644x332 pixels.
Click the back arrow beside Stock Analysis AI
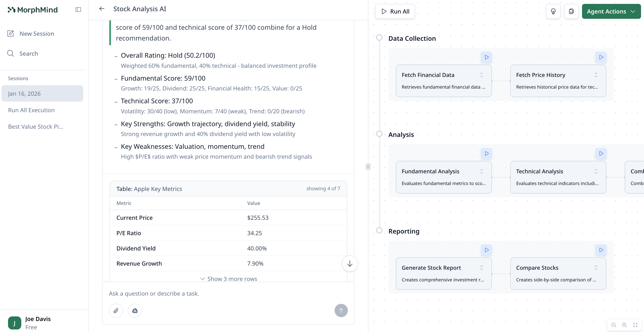(102, 9)
